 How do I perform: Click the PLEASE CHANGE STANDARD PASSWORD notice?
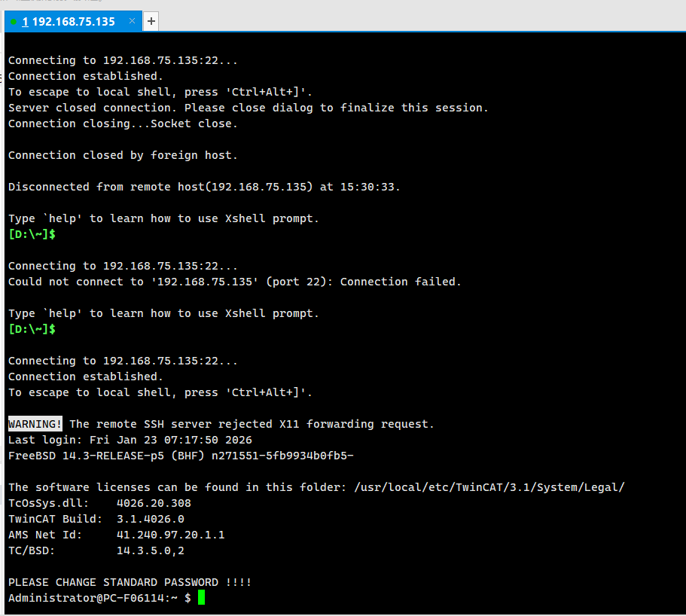[130, 582]
